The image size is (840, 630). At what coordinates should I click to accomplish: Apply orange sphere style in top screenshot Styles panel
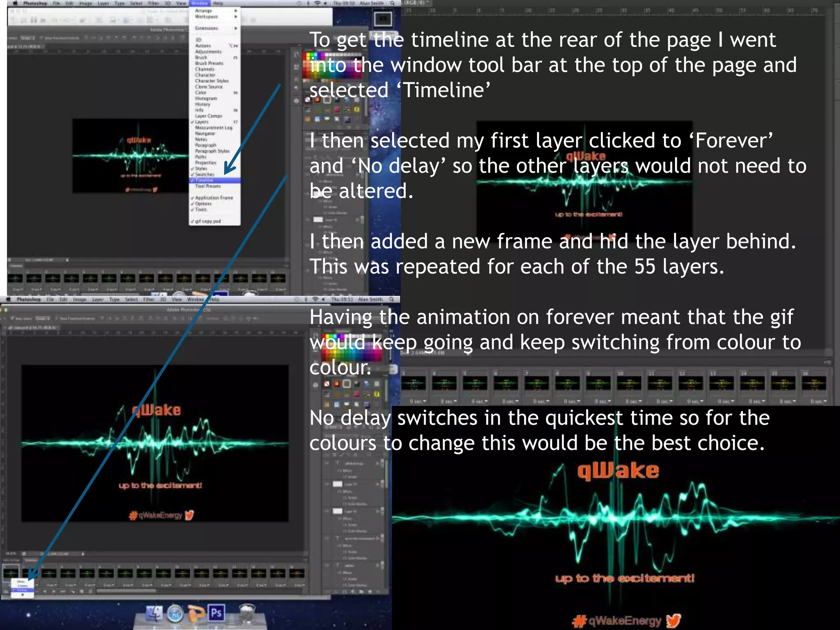[x=317, y=100]
